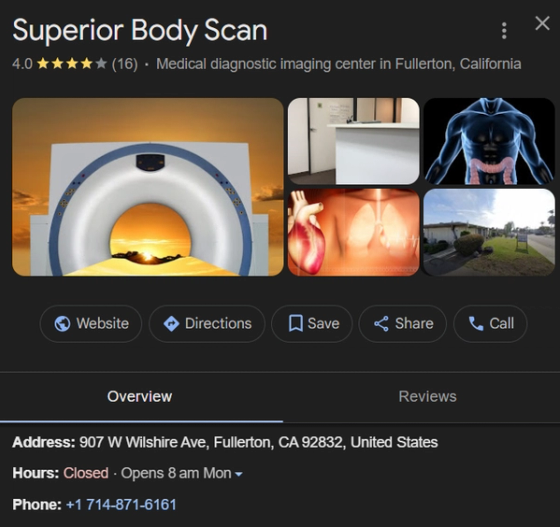Switch to the Reviews tab
560x527 pixels.
point(428,397)
